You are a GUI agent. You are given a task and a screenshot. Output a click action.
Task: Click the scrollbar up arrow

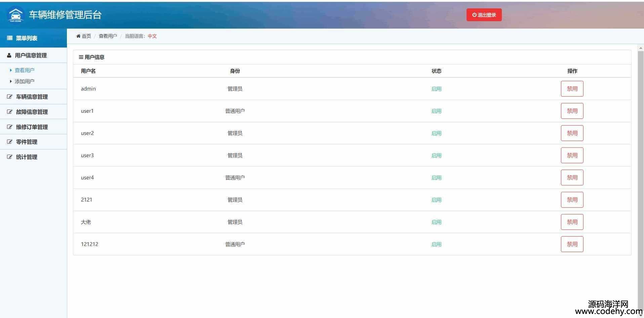(x=641, y=48)
